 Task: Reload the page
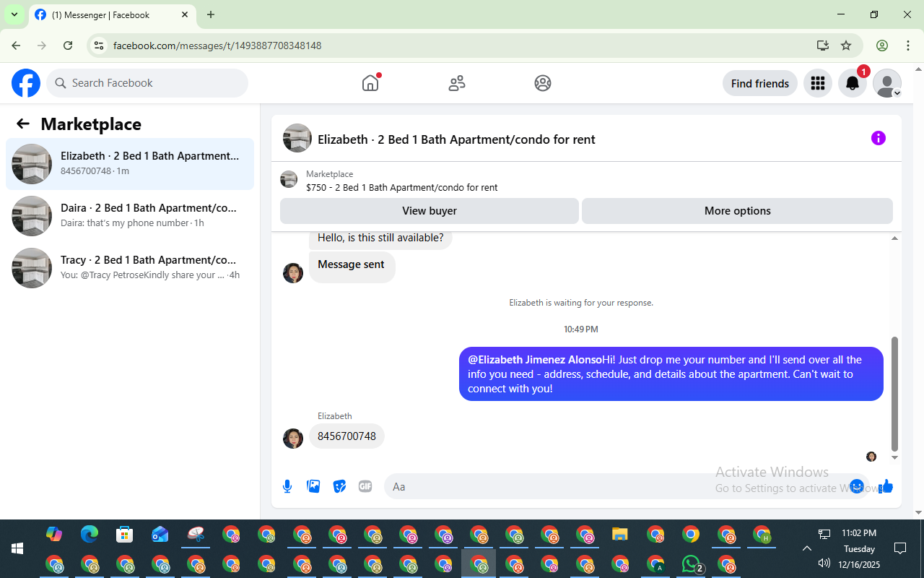(68, 46)
